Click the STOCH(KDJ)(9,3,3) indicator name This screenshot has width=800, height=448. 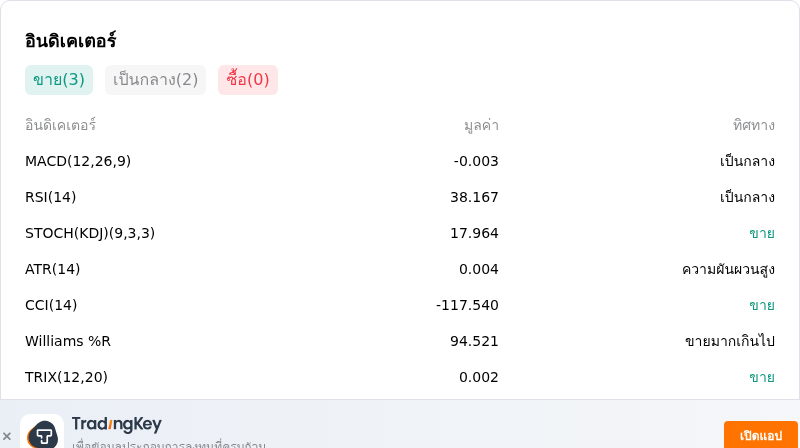tap(90, 233)
